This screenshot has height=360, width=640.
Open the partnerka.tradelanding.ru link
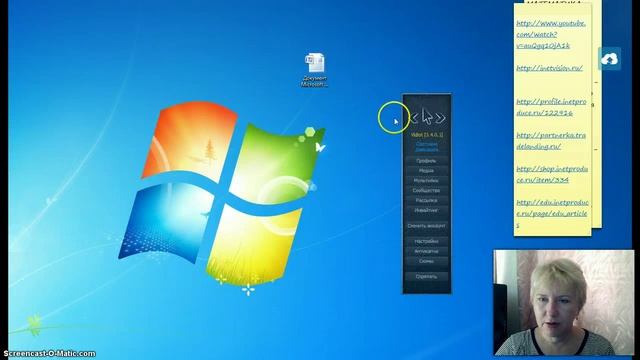tap(551, 140)
